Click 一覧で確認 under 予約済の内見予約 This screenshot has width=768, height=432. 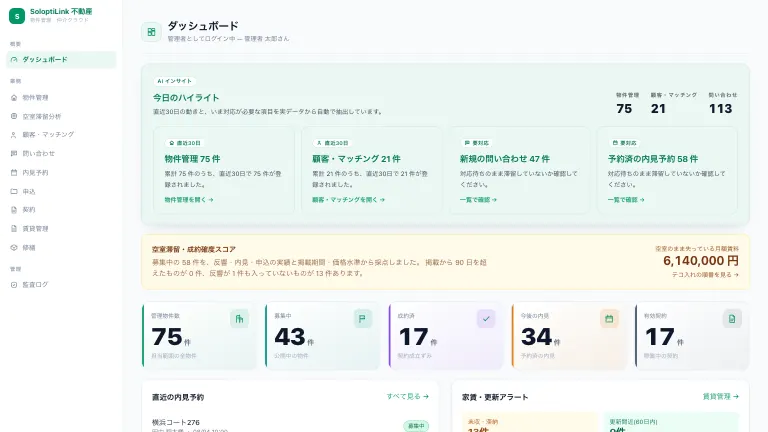(x=626, y=200)
